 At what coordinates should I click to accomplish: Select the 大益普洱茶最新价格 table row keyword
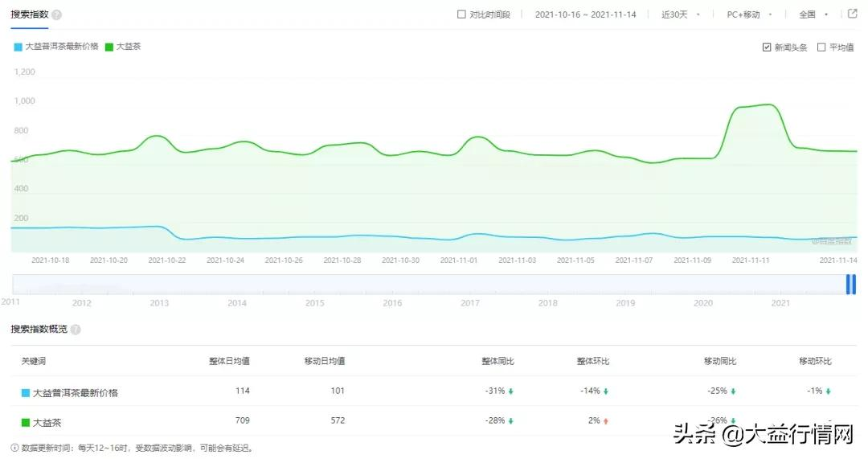[x=76, y=392]
